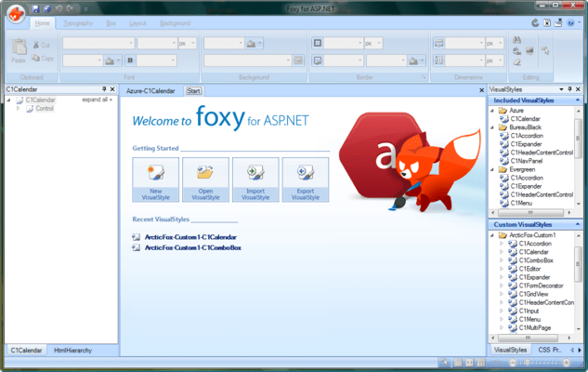Open the font color paint bucket picker

[x=112, y=60]
